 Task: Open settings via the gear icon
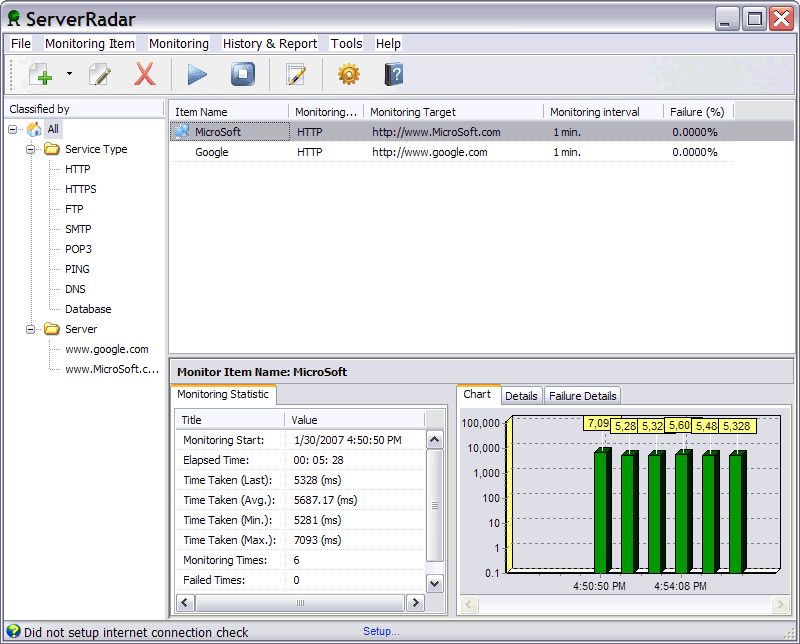[347, 73]
